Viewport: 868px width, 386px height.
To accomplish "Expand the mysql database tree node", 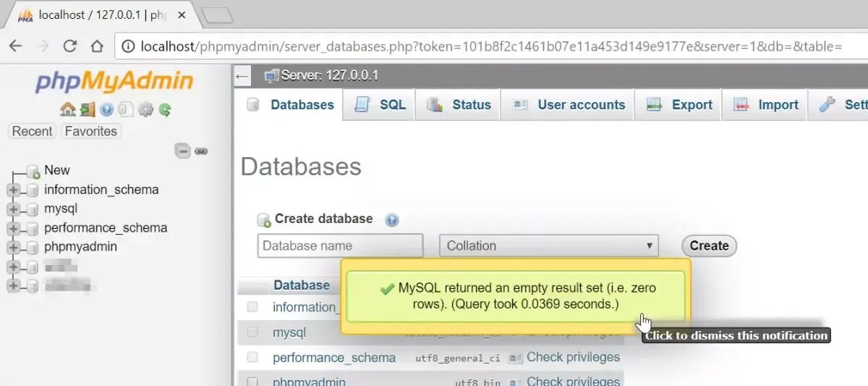I will click(x=12, y=209).
